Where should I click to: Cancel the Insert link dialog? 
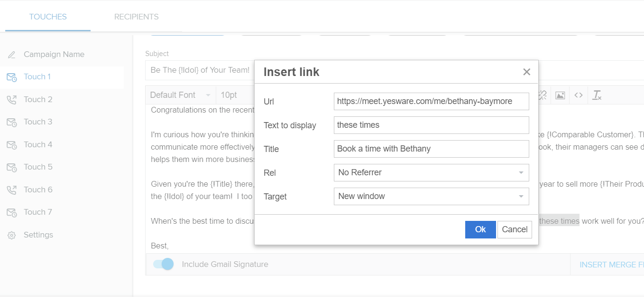pos(515,229)
